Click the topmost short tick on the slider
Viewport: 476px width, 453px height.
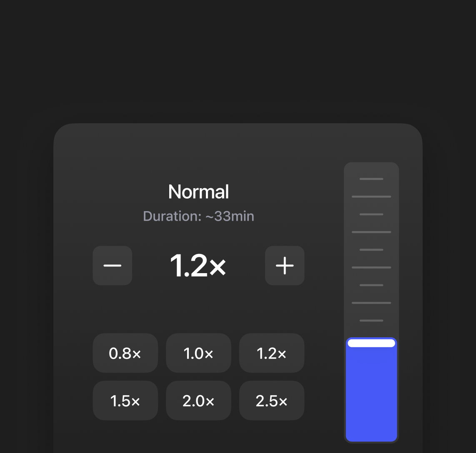click(371, 179)
